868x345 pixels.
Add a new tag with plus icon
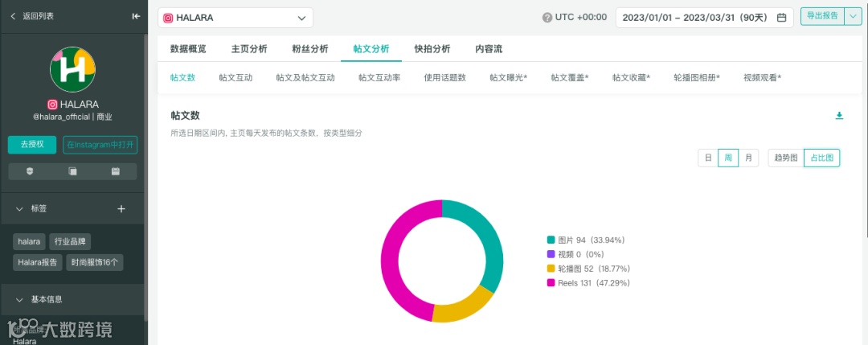[122, 209]
